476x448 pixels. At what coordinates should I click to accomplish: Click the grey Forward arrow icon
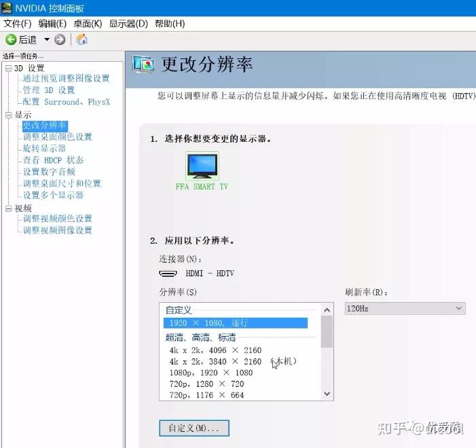pyautogui.click(x=60, y=39)
